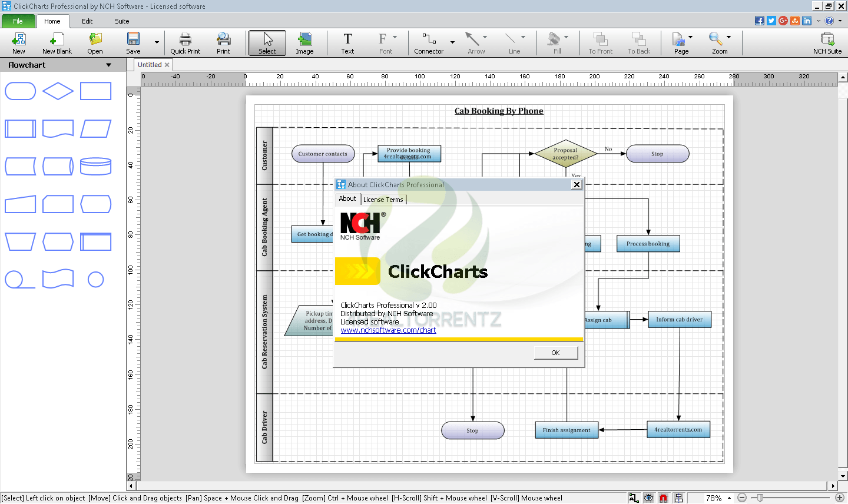848x504 pixels.
Task: Open the blue Help question-mark icon
Action: click(829, 21)
